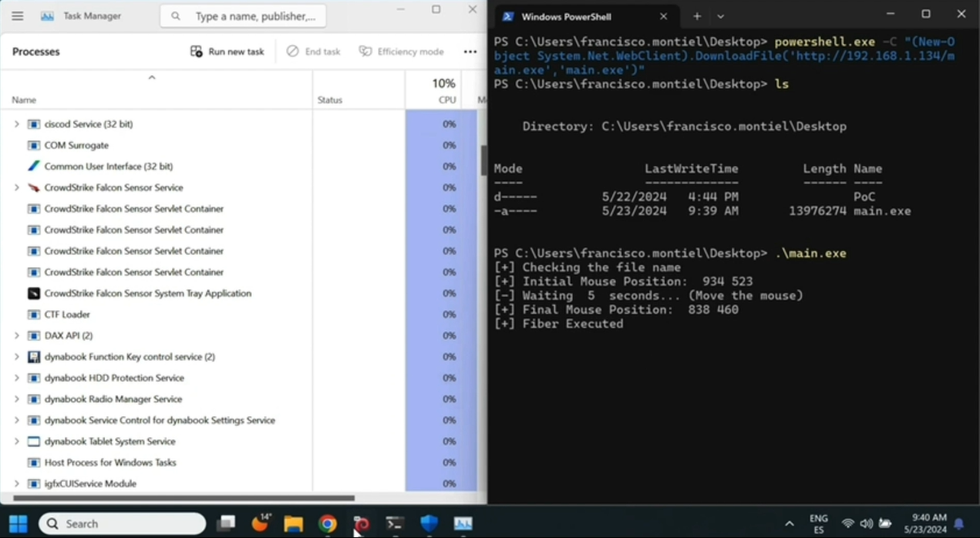Click the Task Manager vertical scrollbar thumb
This screenshot has height=538, width=980.
(x=483, y=160)
